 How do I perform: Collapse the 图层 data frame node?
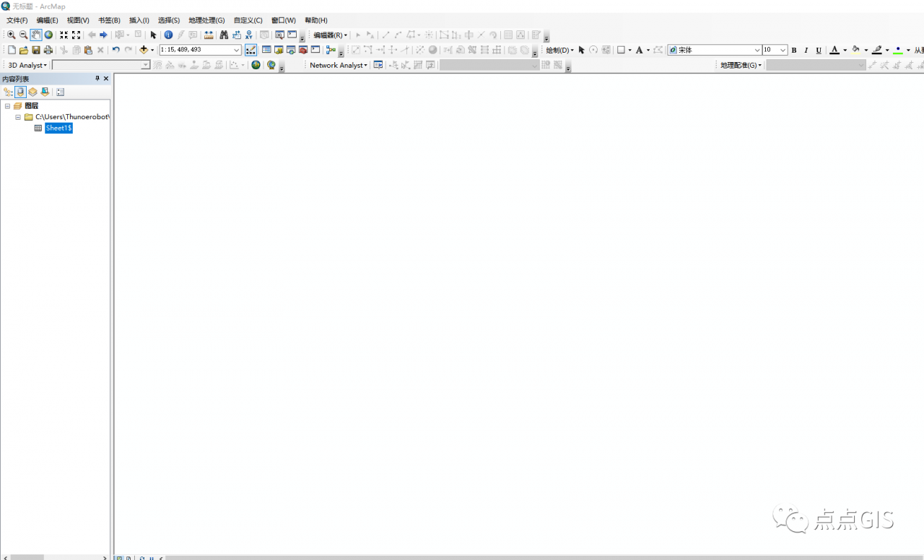tap(7, 105)
